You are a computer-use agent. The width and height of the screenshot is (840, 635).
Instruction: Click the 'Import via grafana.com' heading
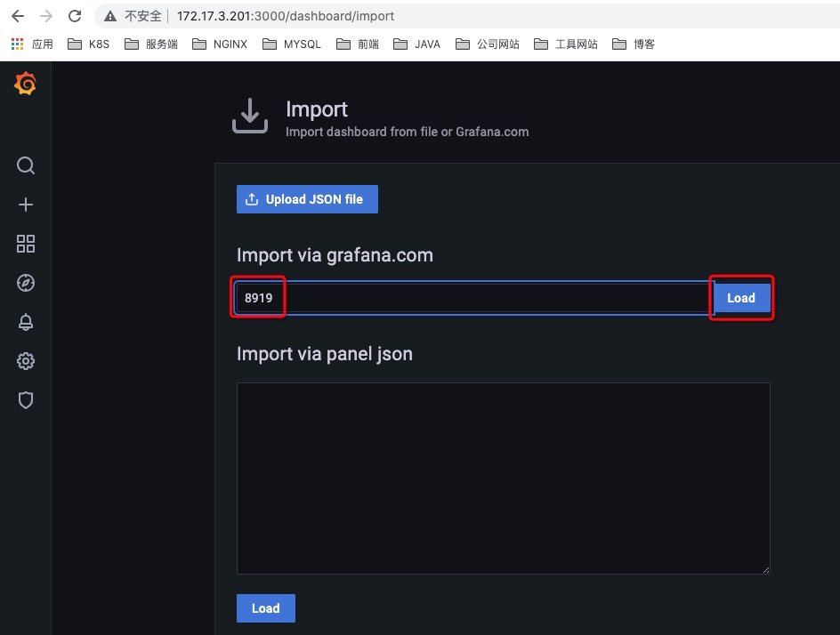tap(335, 255)
